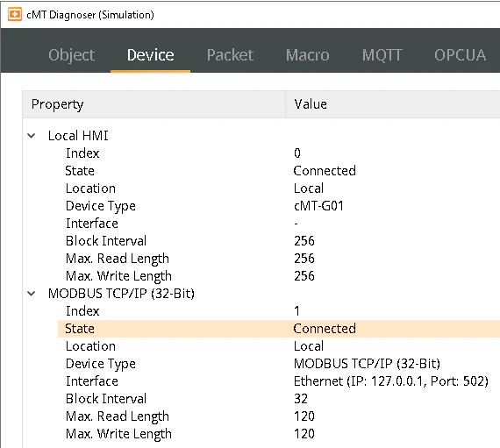500x448 pixels.
Task: Collapse the Local HMI group
Action: pyautogui.click(x=32, y=136)
